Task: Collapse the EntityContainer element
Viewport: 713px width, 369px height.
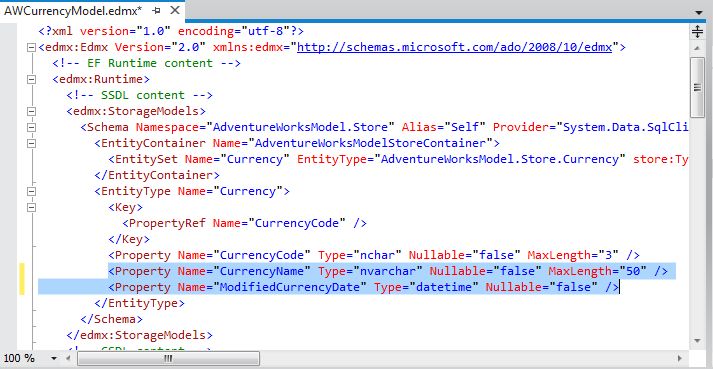Action: 31,143
